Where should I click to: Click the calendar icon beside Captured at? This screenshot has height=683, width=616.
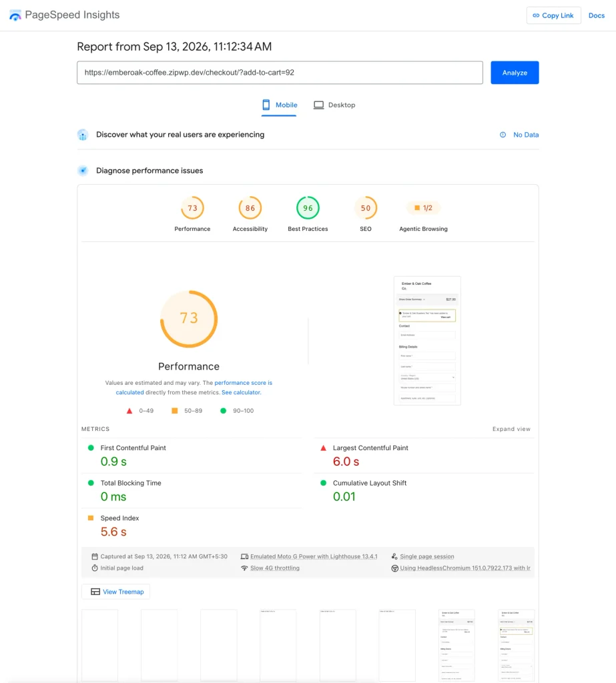95,556
